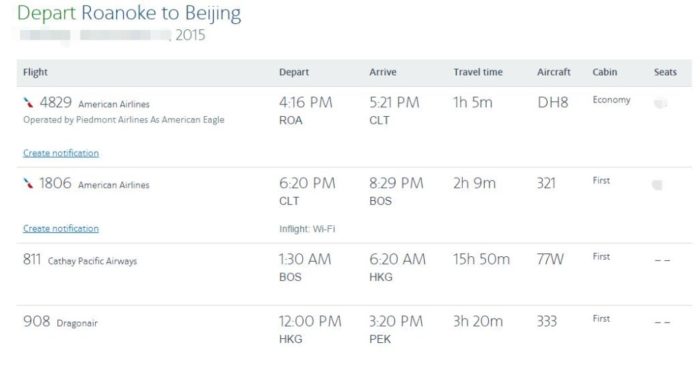
Task: Click the Depart Roanoke to Beijing heading
Action: [x=129, y=13]
